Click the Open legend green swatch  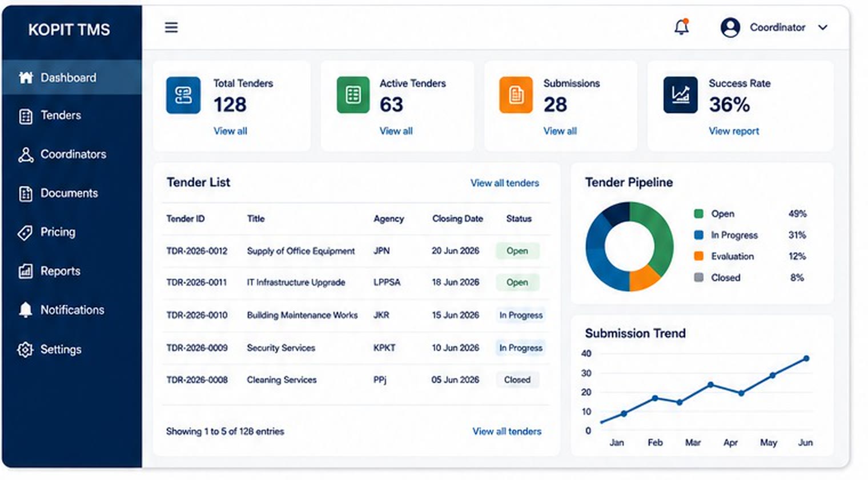coord(698,214)
